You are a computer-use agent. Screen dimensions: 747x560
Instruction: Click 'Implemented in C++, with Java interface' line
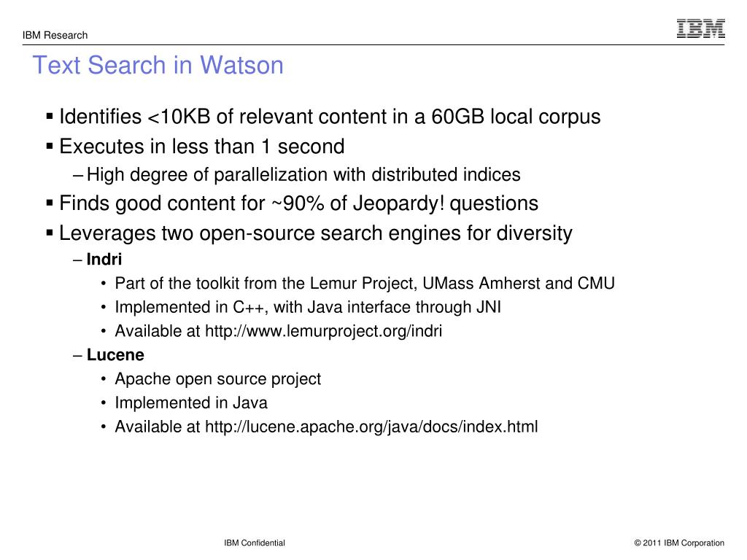[x=308, y=307]
